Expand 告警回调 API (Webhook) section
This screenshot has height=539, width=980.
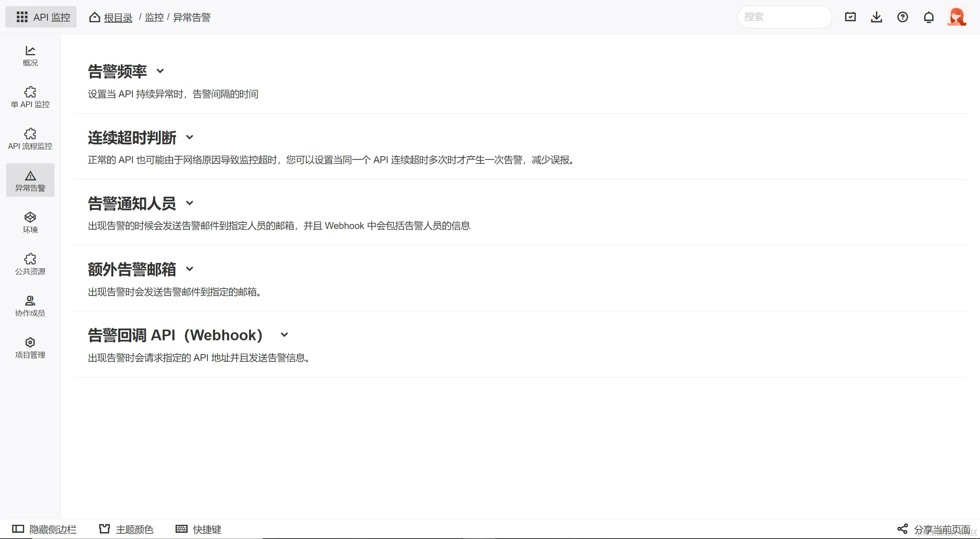[x=284, y=335]
